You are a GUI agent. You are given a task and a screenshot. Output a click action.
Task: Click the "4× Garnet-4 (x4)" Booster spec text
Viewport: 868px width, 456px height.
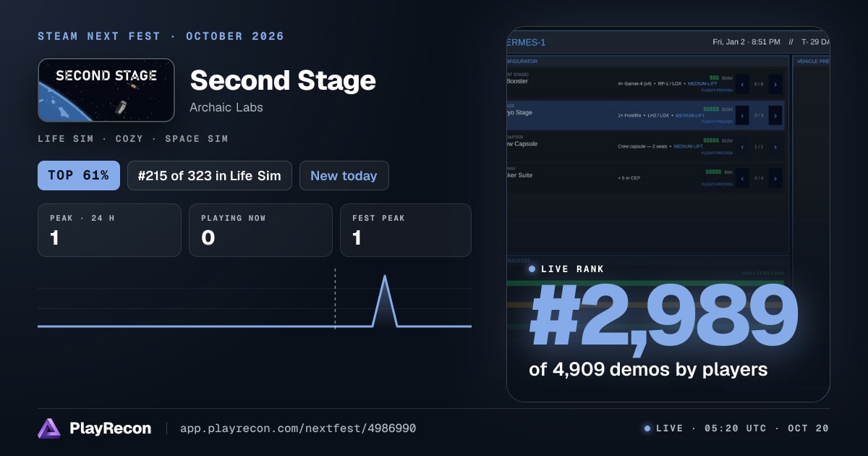[635, 84]
